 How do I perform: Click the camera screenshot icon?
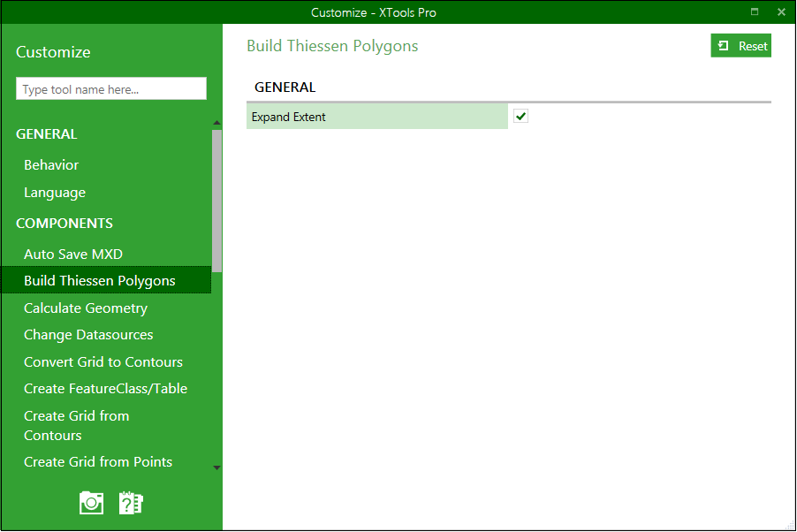tap(91, 502)
